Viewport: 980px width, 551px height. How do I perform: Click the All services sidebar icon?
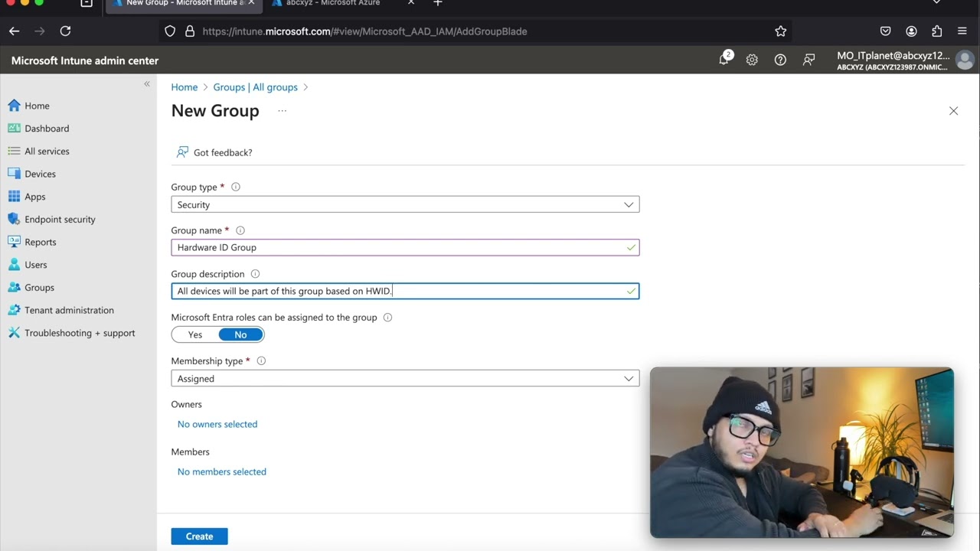14,151
